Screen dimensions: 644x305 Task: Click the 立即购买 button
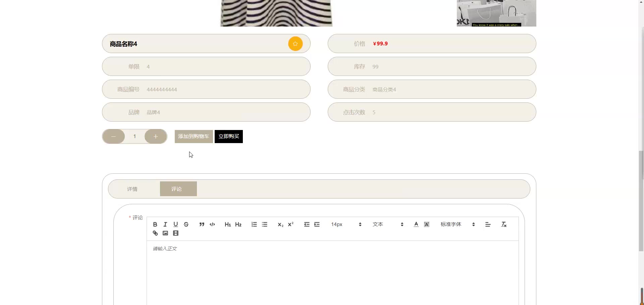tap(229, 136)
